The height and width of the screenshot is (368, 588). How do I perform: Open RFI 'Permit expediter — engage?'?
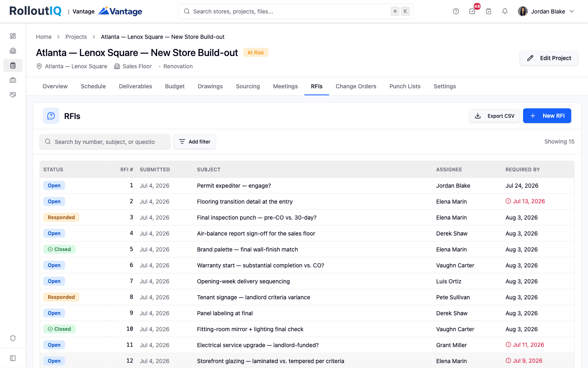[234, 186]
